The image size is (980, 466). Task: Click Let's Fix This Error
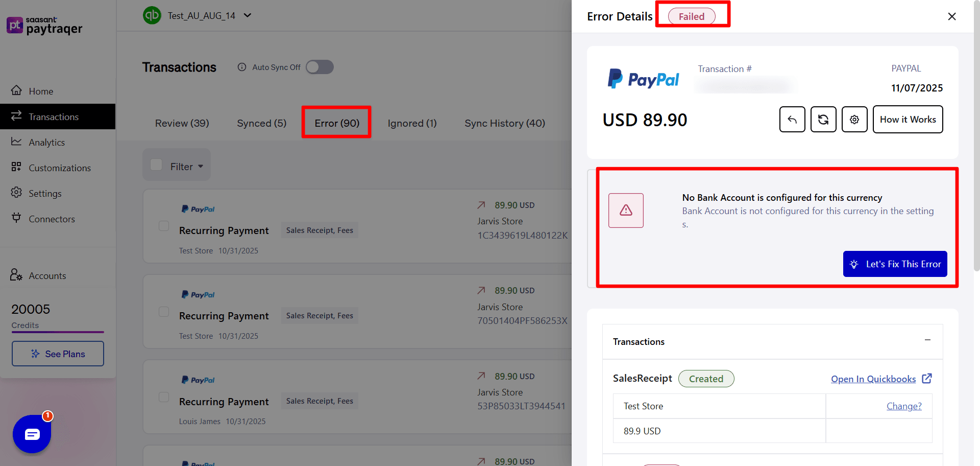coord(895,264)
